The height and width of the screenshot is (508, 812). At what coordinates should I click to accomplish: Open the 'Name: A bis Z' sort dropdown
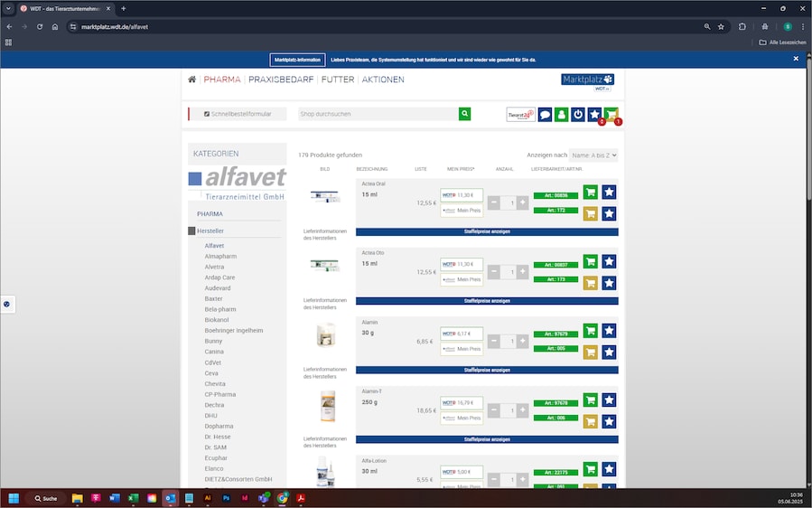coord(593,155)
